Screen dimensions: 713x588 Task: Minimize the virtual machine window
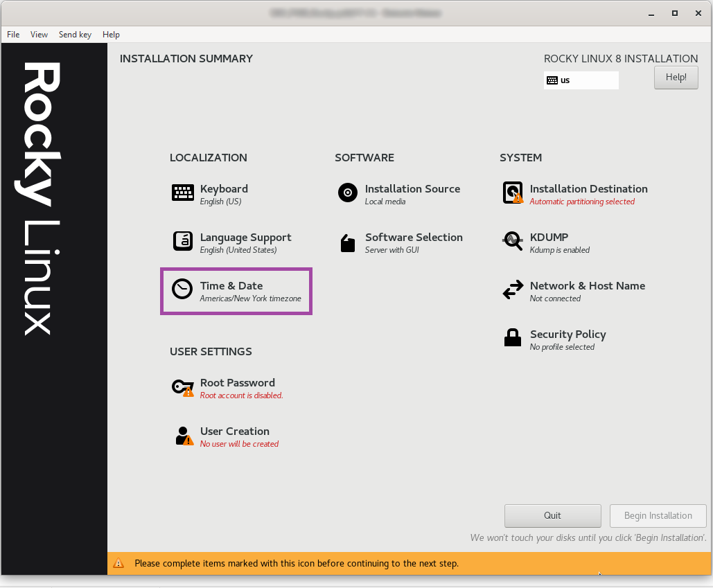coord(651,14)
